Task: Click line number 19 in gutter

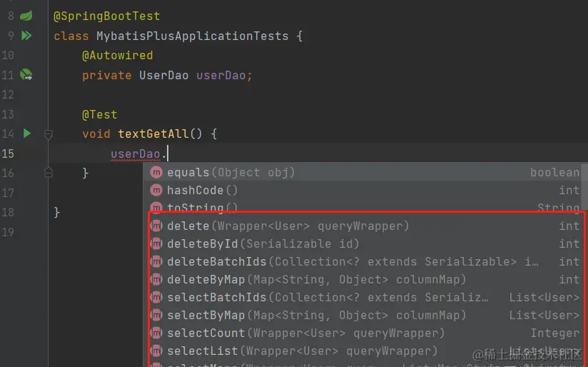Action: 8,231
